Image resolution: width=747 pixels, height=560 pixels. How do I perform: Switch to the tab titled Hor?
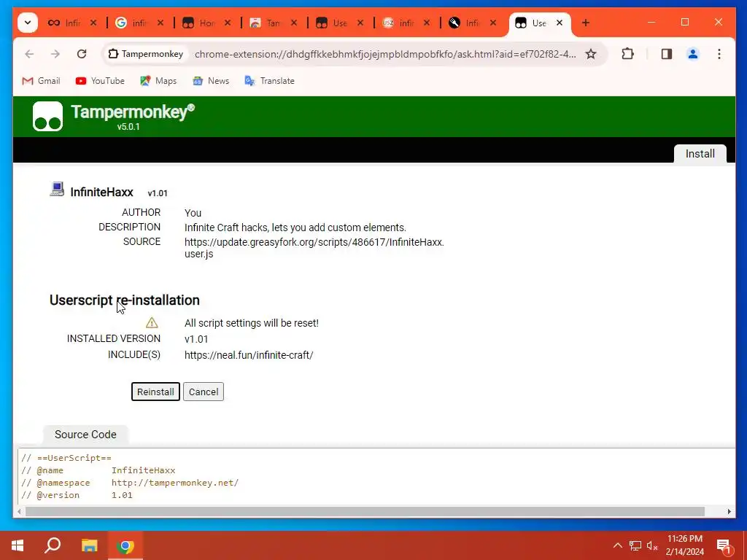coord(200,23)
